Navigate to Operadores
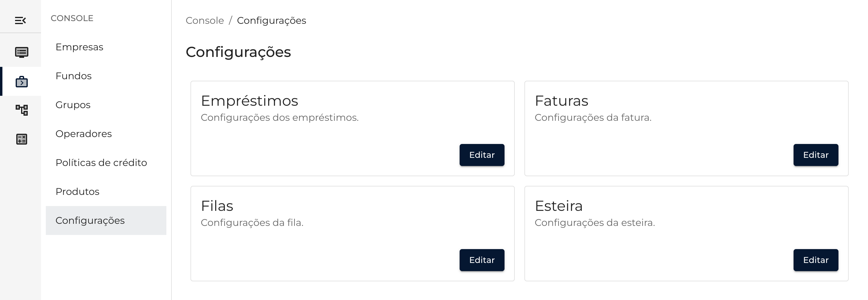Screen dimensions: 868x300 (83, 134)
